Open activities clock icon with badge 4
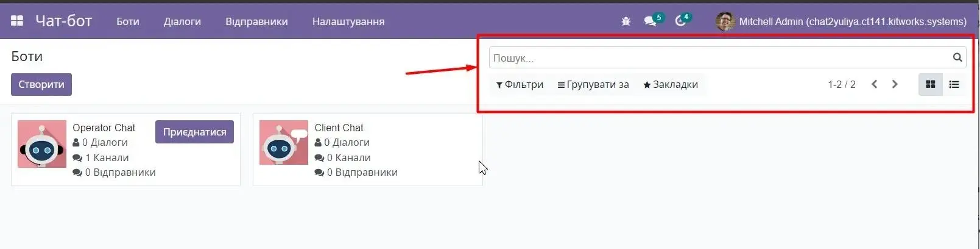Screen dimensions: 980x249 click(682, 20)
